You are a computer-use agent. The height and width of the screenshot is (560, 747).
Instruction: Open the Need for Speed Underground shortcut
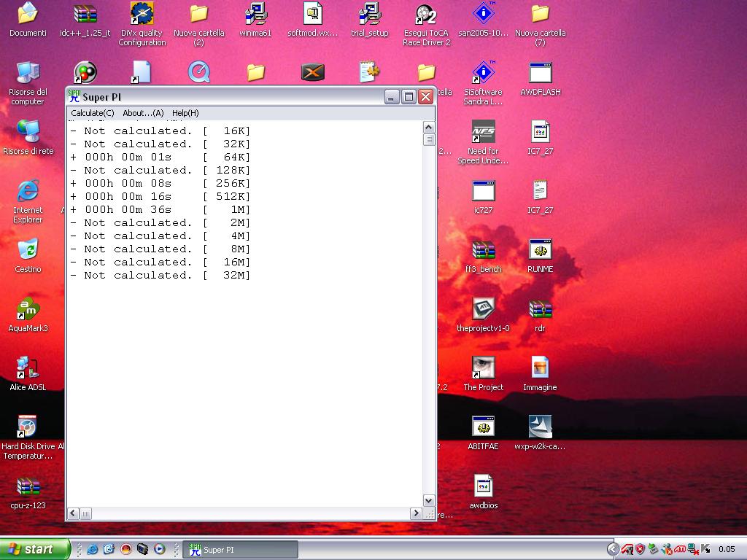[483, 133]
